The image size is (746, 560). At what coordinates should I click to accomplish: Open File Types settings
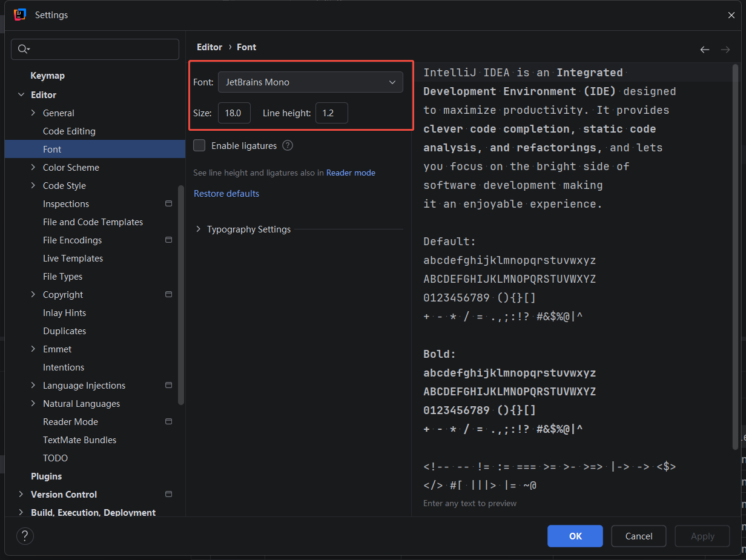(62, 277)
